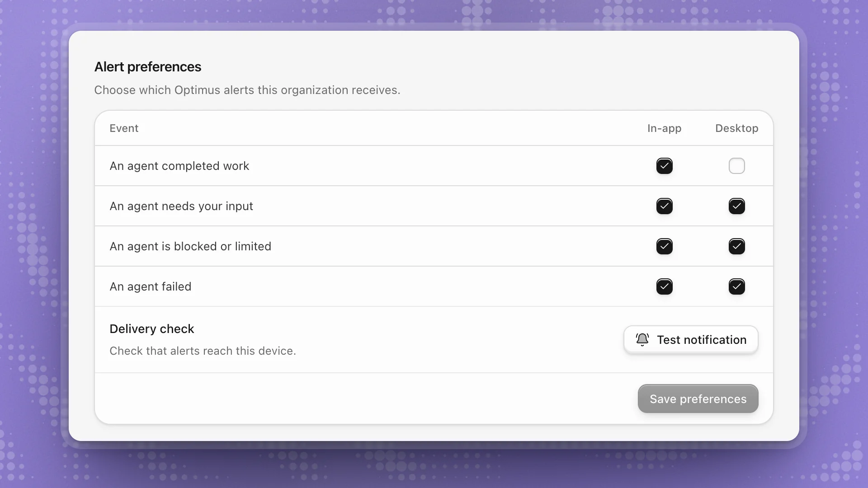Click 'Check that alerts reach this device.' text
This screenshot has width=868, height=488.
pyautogui.click(x=203, y=351)
